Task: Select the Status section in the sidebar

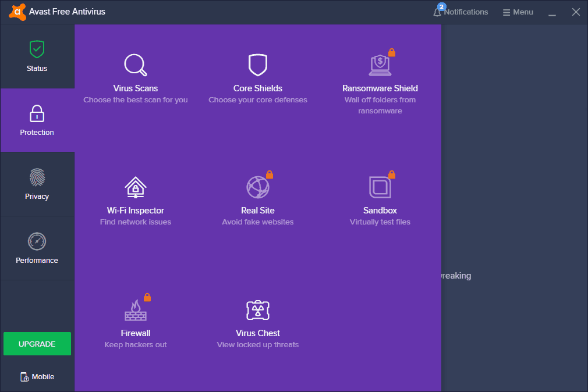Action: pos(37,56)
